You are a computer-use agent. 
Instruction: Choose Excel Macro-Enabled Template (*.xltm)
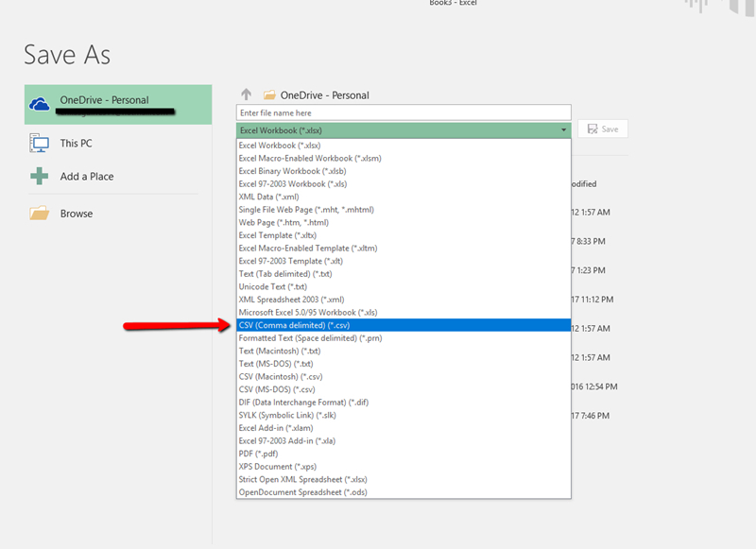coord(404,249)
